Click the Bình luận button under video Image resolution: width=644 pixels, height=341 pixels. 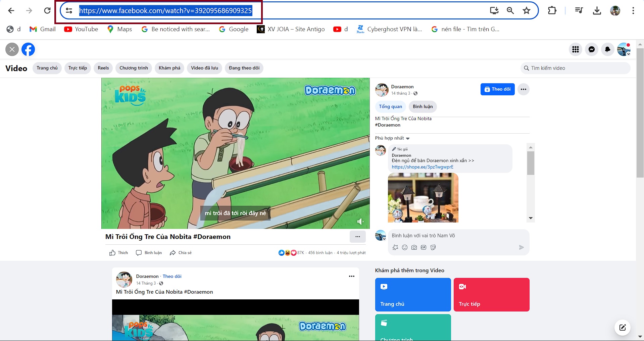tap(149, 253)
